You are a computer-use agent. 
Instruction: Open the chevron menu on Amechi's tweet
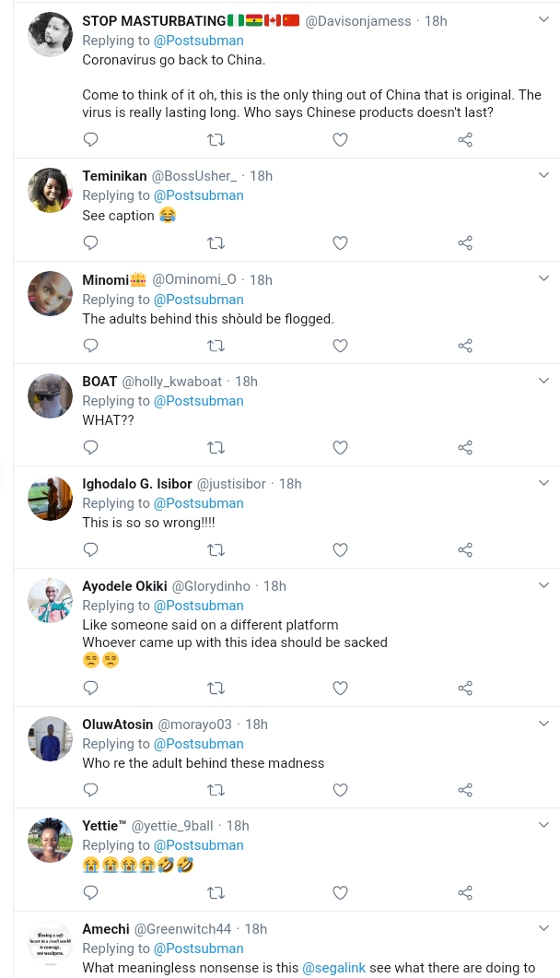point(543,928)
